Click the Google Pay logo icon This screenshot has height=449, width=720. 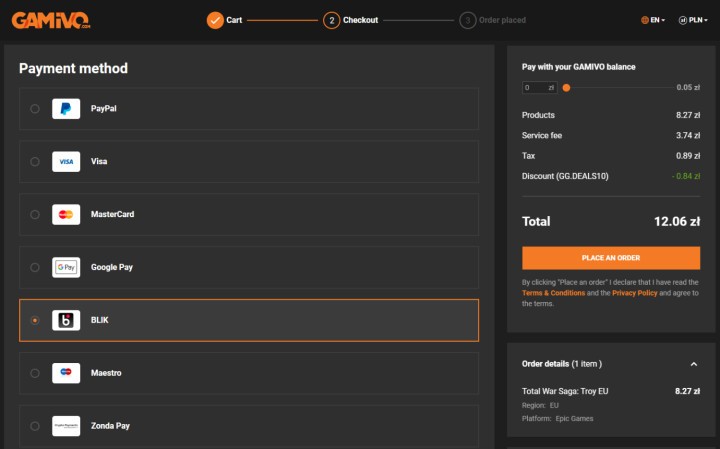coord(66,267)
